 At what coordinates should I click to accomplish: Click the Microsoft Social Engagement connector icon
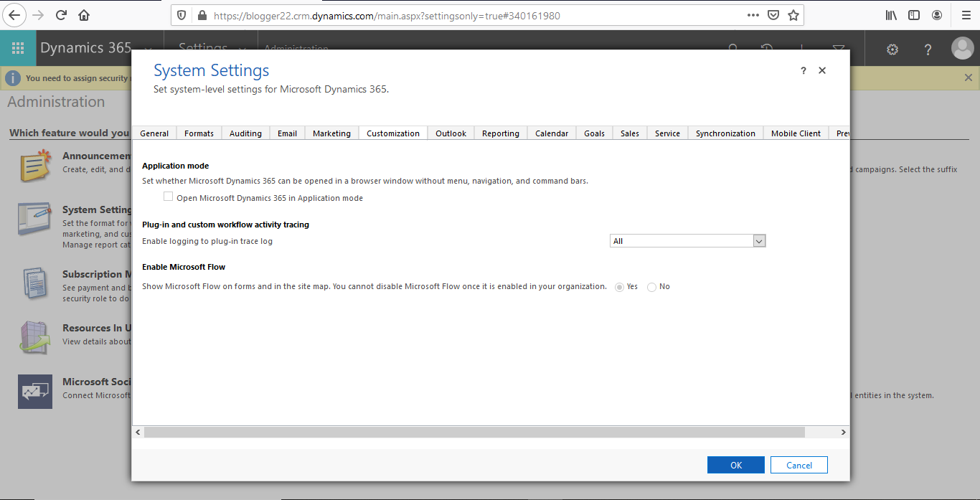(x=35, y=392)
